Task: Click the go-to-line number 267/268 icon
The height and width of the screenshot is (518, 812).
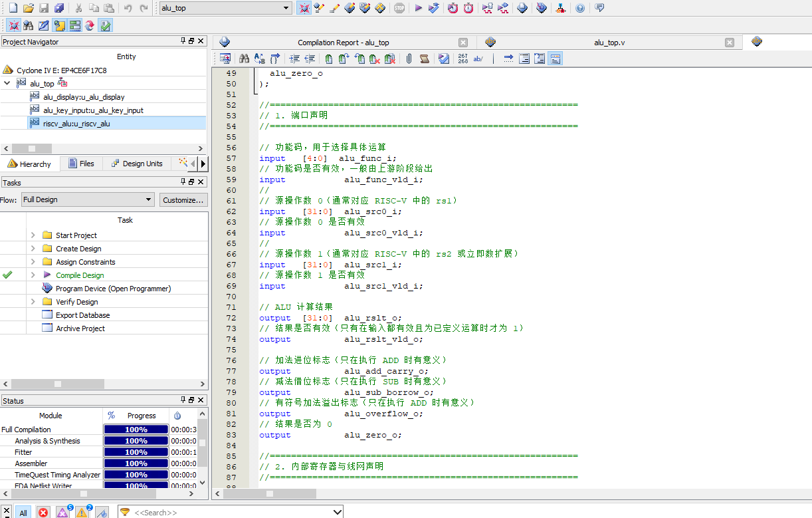Action: (x=463, y=59)
